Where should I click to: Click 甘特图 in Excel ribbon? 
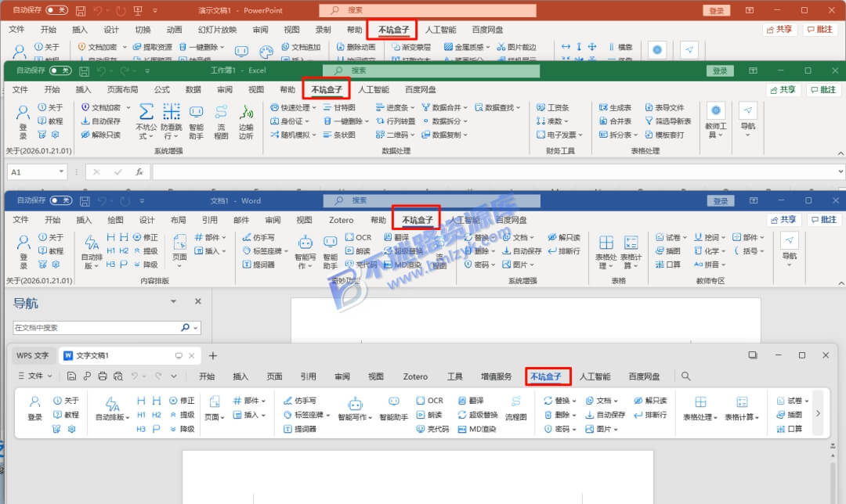point(339,107)
